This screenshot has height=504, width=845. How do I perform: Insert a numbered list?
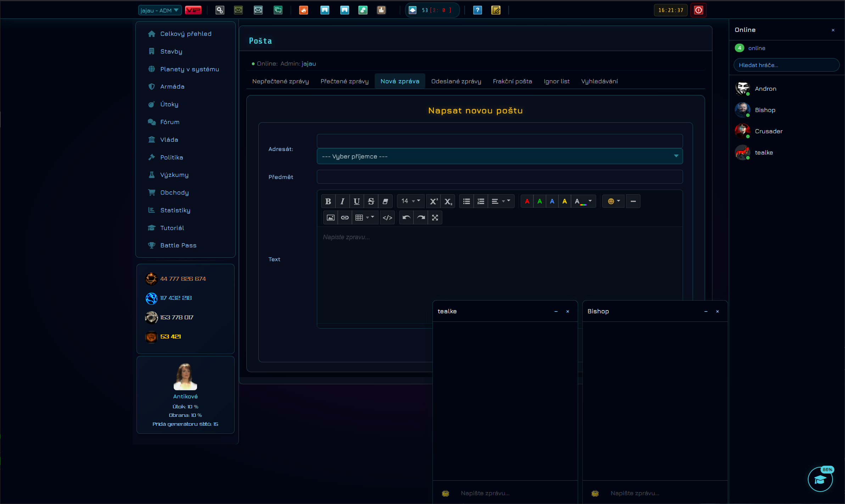point(481,201)
